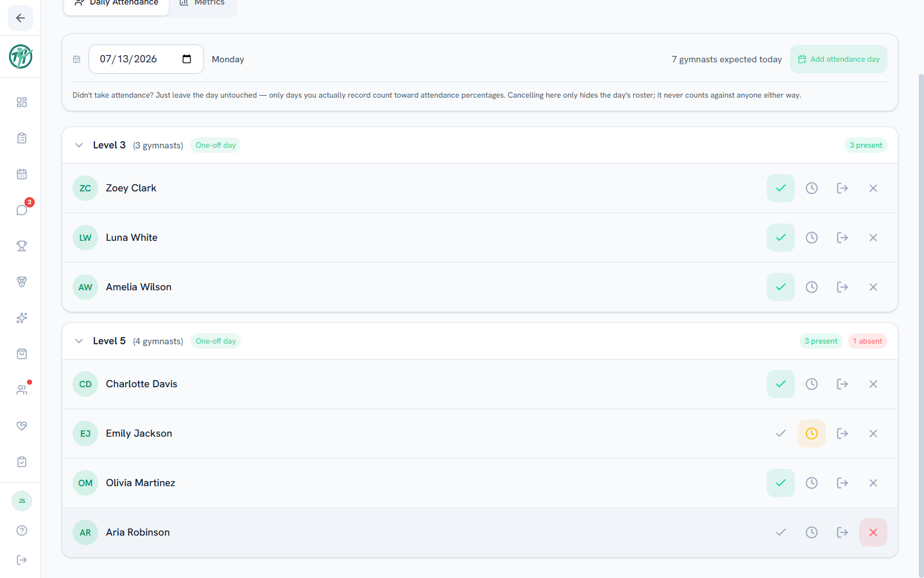Toggle present checkmark for Charlotte Davis
This screenshot has width=924, height=578.
tap(781, 384)
